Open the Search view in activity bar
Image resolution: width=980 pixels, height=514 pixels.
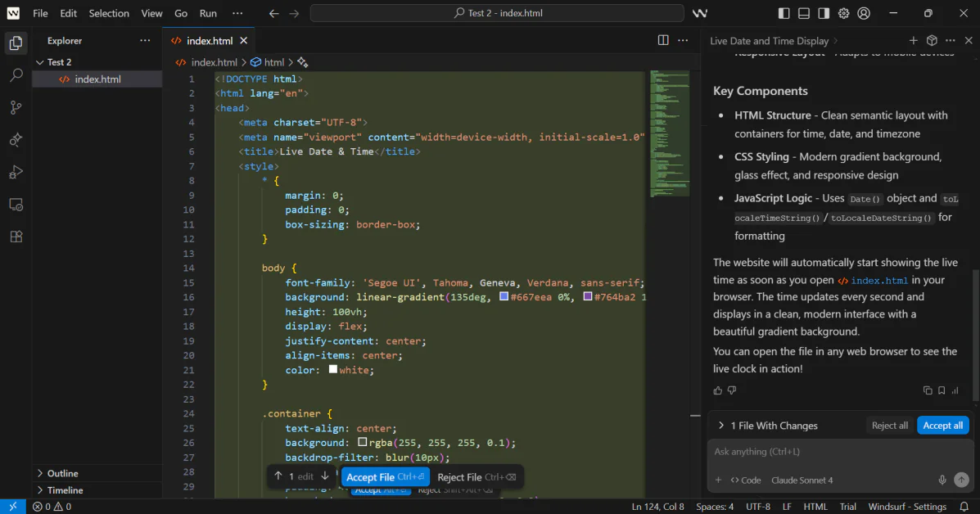pyautogui.click(x=16, y=75)
